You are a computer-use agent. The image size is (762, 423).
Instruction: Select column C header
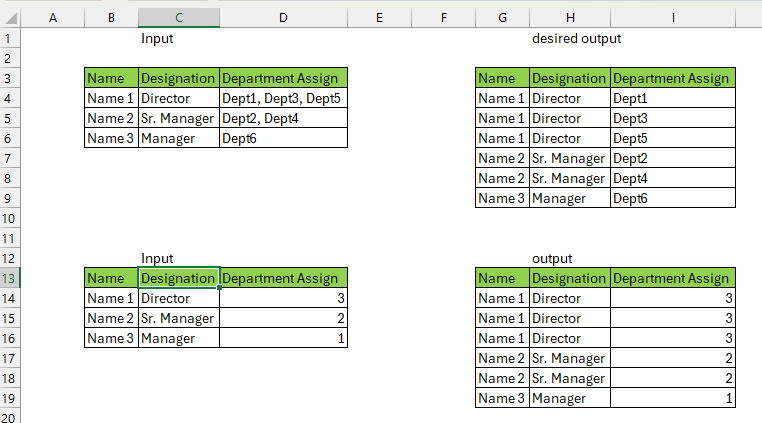(178, 17)
